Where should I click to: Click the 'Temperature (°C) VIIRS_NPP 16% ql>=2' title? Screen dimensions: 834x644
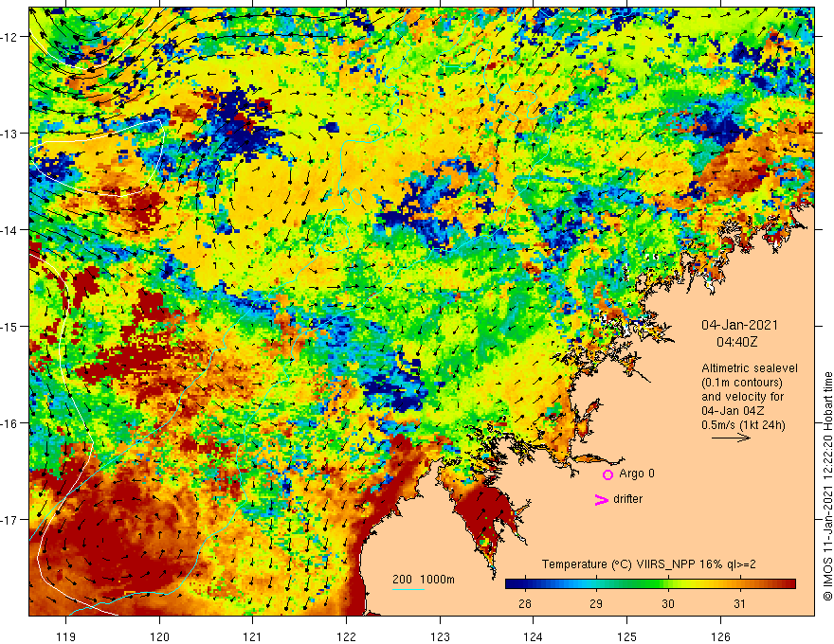pos(649,564)
